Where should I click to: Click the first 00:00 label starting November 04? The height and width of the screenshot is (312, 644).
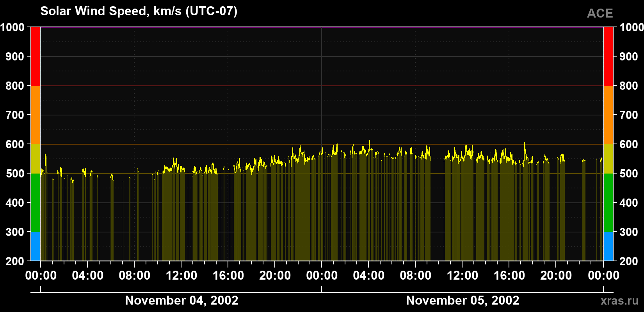pyautogui.click(x=41, y=276)
